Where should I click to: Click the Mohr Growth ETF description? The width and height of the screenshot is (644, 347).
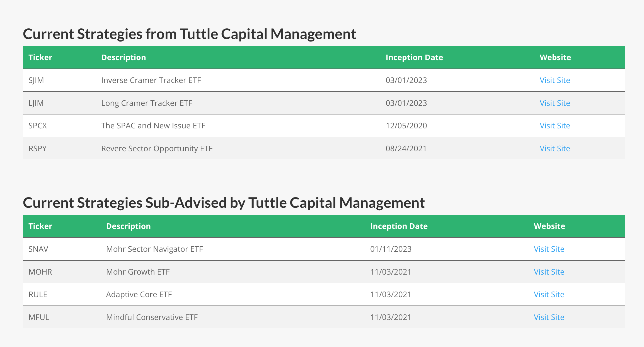point(138,272)
